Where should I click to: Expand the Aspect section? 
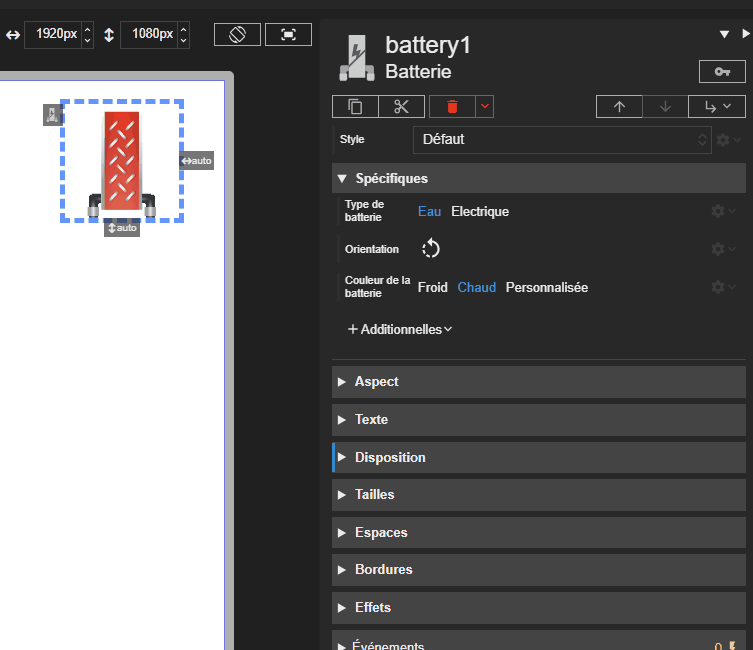[376, 382]
